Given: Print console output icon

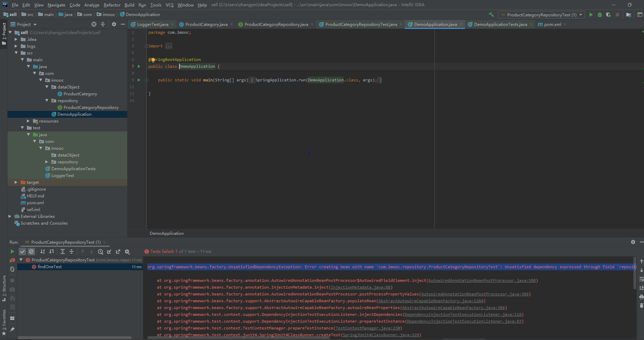Looking at the screenshot, I should pyautogui.click(x=641, y=297).
